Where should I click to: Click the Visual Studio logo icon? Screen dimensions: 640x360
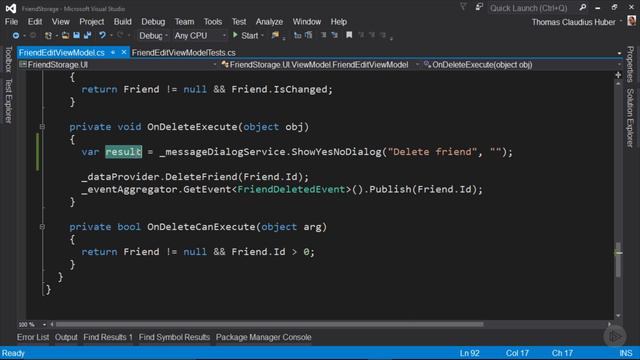(x=11, y=8)
